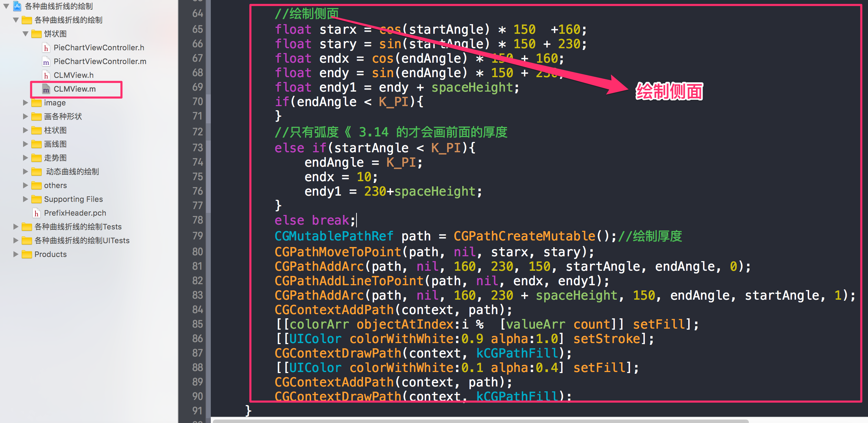Image resolution: width=868 pixels, height=423 pixels.
Task: Click the Products folder icon
Action: (x=27, y=255)
